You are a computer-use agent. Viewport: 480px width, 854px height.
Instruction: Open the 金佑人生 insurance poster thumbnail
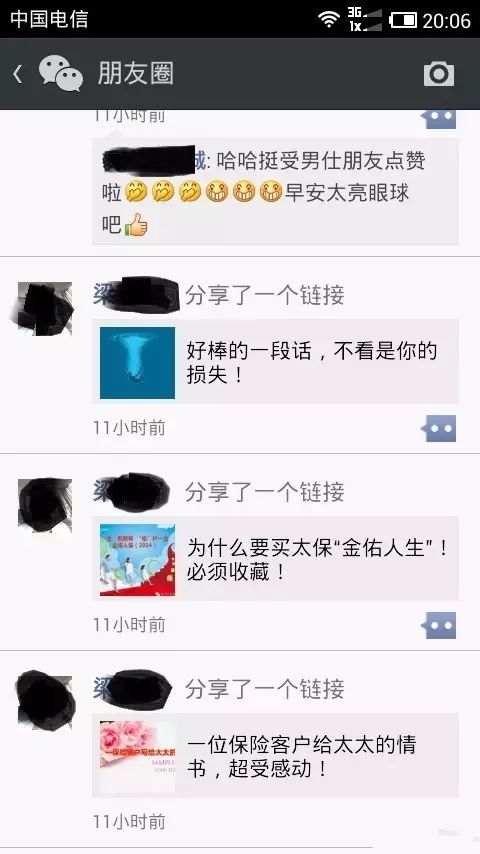point(137,560)
